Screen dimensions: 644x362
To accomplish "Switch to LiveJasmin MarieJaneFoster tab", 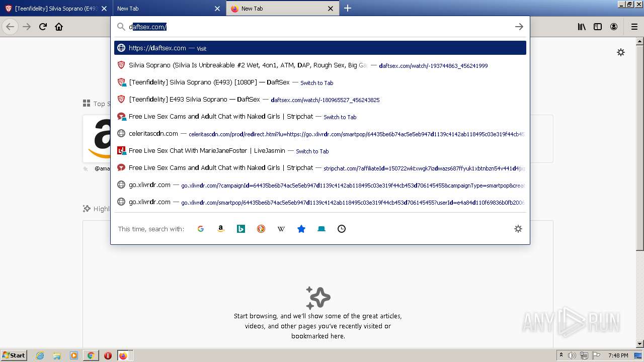I will coord(320,151).
